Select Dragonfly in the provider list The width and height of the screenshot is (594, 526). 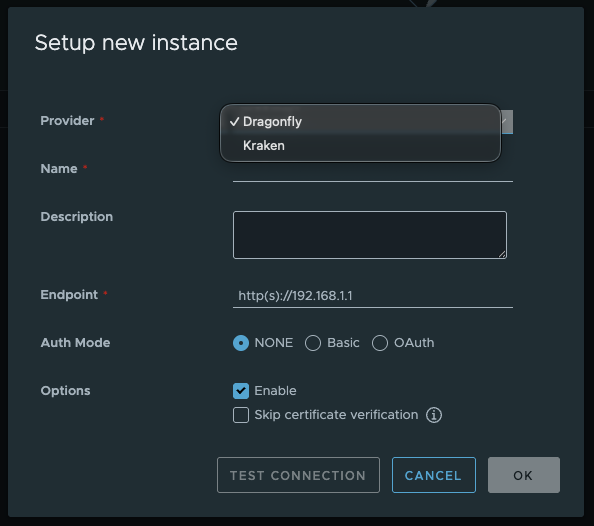point(360,122)
